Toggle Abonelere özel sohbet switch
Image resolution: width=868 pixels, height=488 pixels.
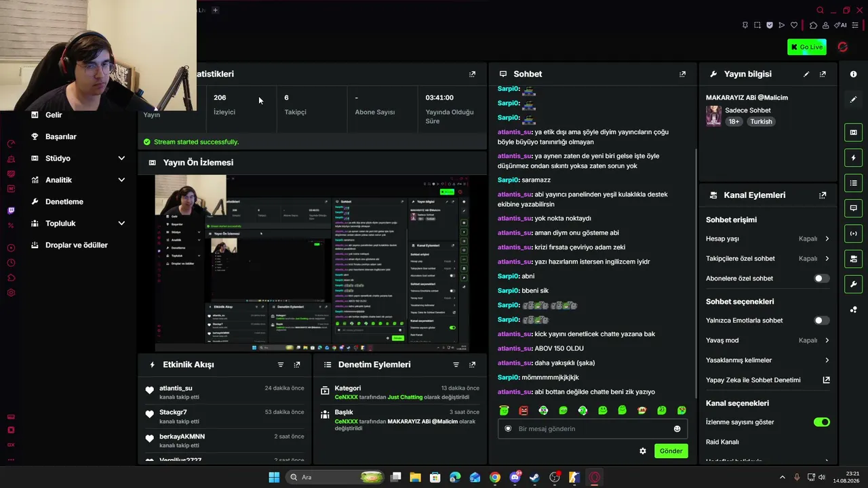click(x=821, y=279)
